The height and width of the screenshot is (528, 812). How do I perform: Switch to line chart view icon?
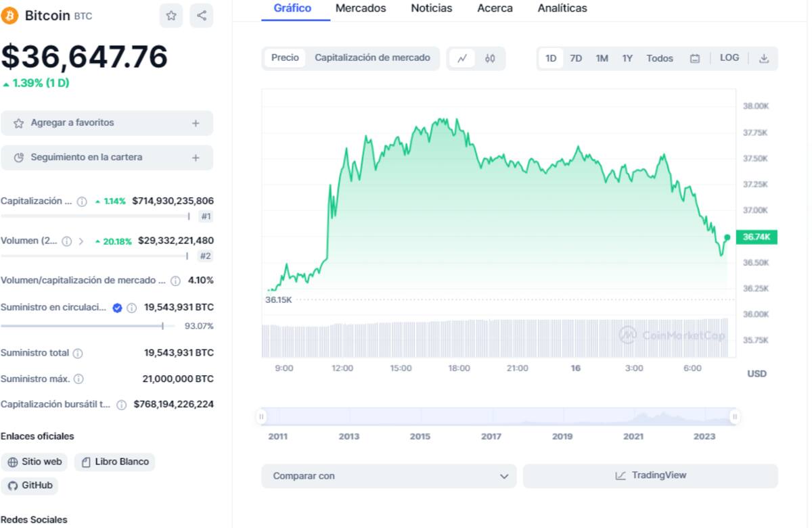tap(462, 58)
